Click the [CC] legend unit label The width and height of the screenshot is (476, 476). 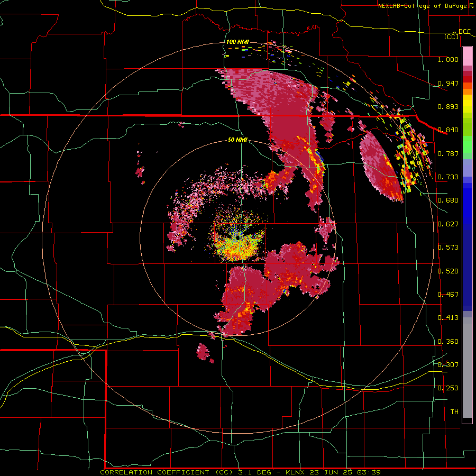coord(452,36)
